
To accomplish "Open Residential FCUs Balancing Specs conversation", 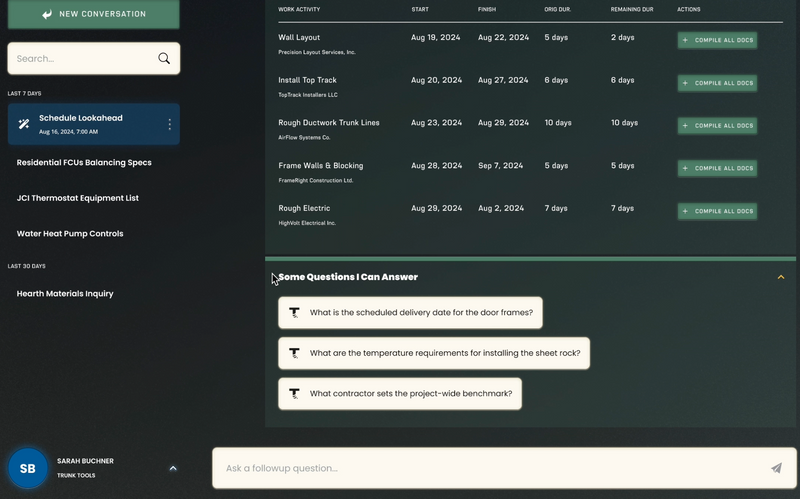I will coord(84,162).
